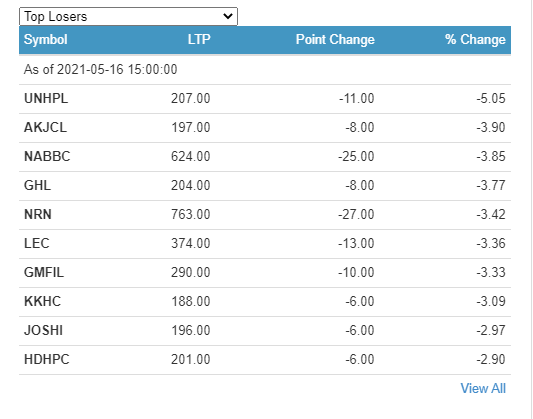Click the dropdown chevron arrow

pyautogui.click(x=228, y=16)
